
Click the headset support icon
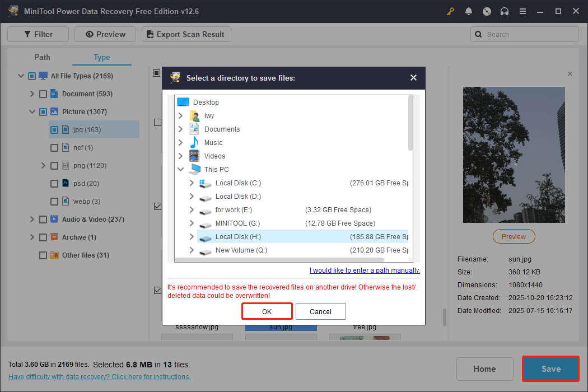505,11
